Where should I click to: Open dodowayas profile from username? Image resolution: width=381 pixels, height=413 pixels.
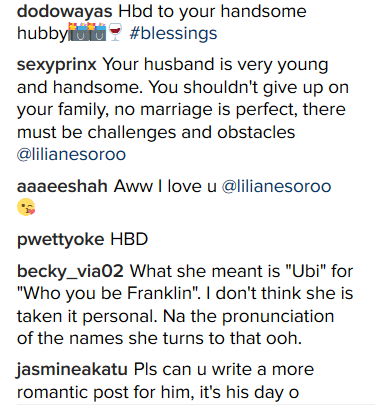click(64, 12)
